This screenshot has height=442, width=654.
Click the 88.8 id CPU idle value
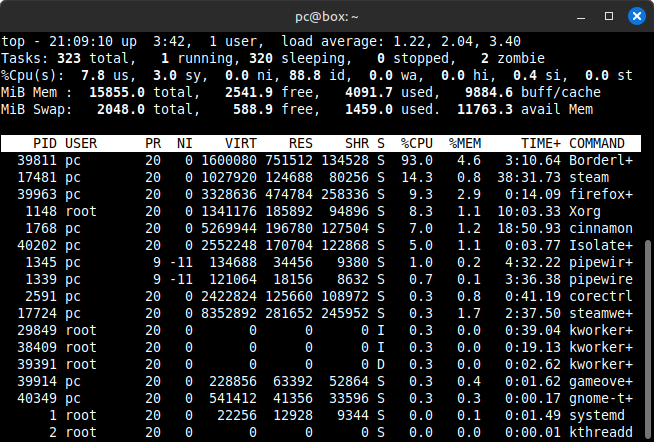(305, 75)
